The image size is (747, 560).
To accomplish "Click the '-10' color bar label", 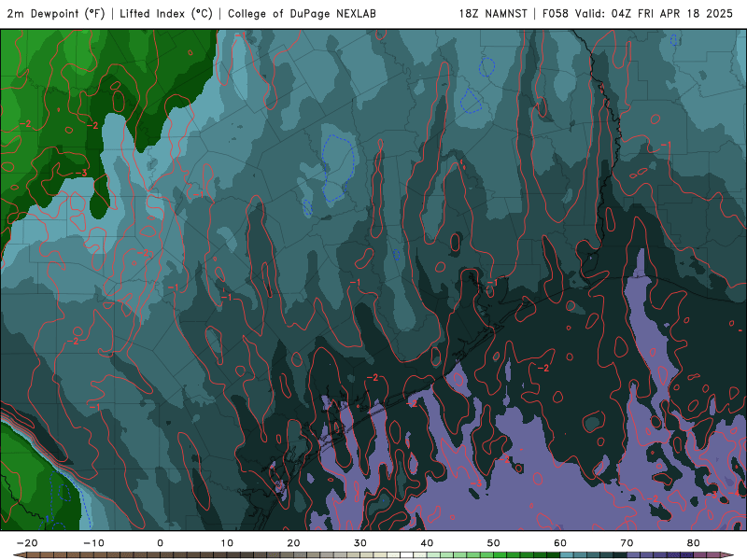I will [93, 543].
